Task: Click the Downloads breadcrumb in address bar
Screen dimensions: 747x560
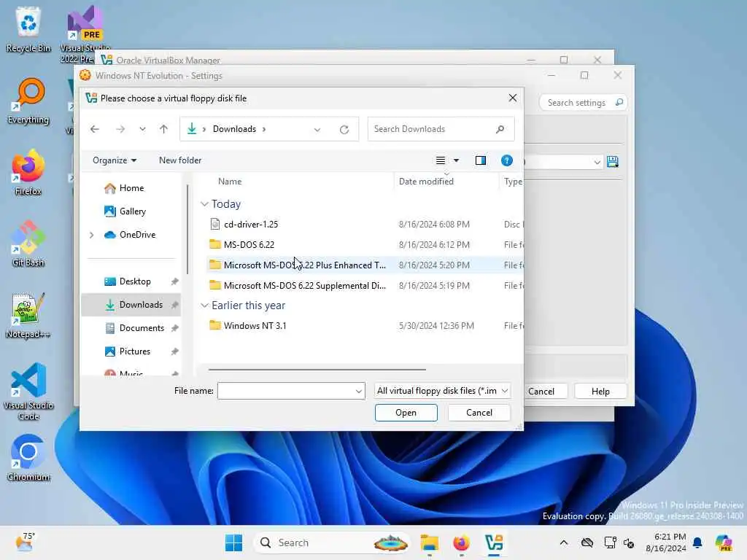Action: tap(234, 129)
